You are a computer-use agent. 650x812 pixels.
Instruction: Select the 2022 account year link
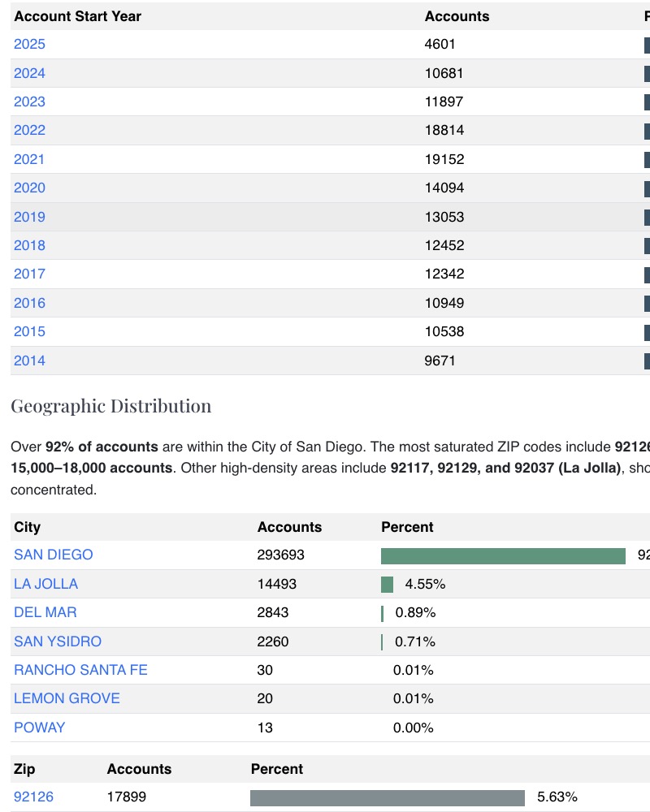[x=29, y=131]
